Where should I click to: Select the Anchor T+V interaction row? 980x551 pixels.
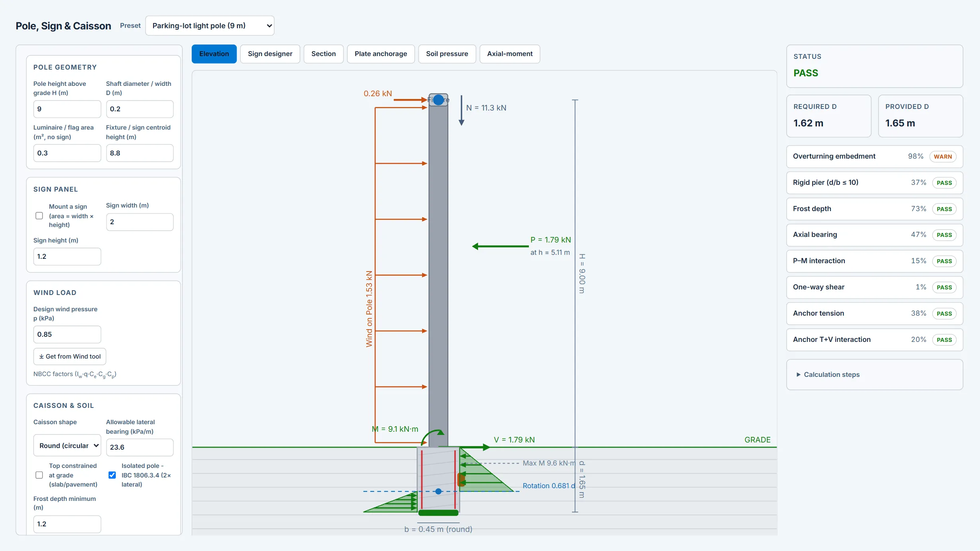click(874, 340)
